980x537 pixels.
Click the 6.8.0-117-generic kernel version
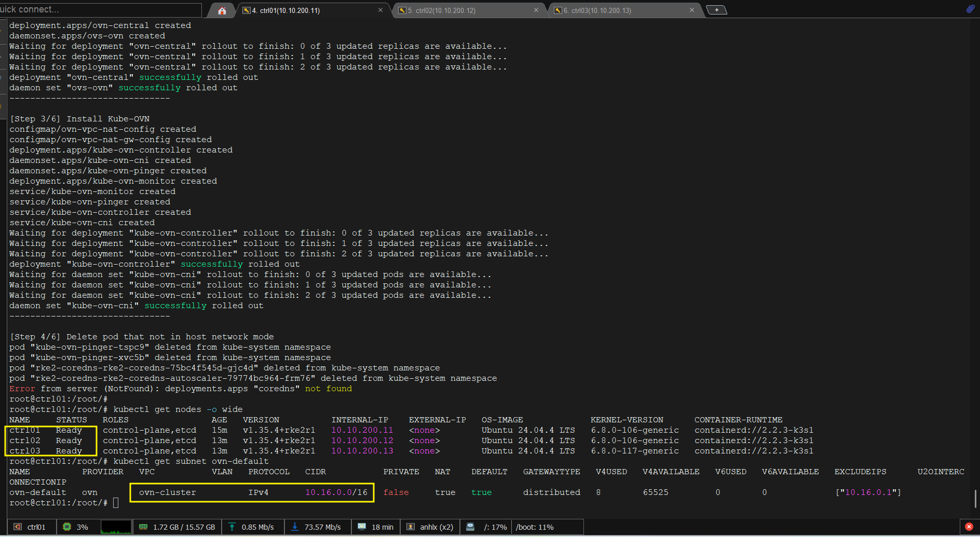(635, 451)
